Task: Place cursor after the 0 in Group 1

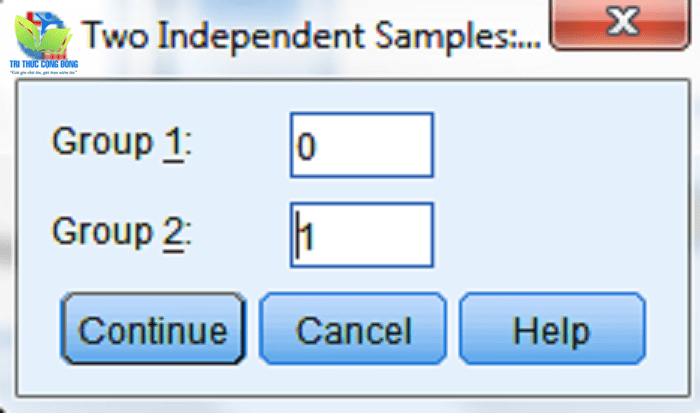Action: click(318, 147)
